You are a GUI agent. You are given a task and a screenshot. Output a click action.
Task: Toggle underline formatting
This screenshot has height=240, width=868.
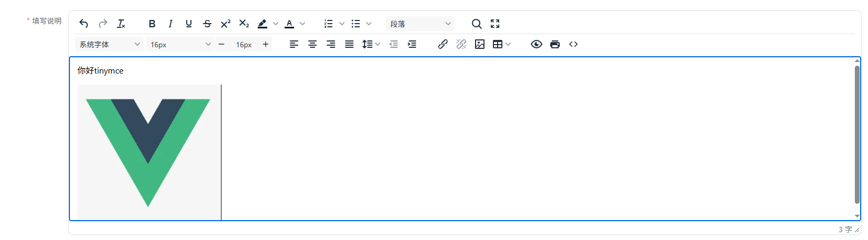click(x=189, y=24)
